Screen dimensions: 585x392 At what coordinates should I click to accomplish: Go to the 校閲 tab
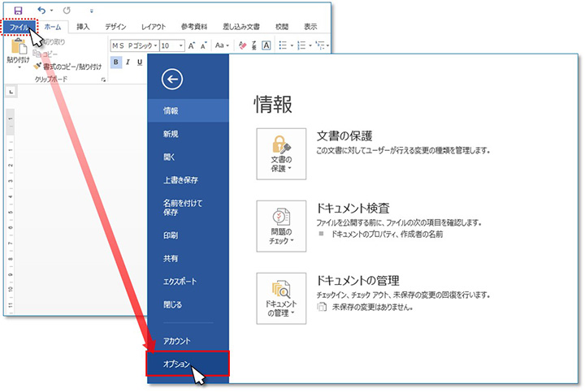point(282,27)
